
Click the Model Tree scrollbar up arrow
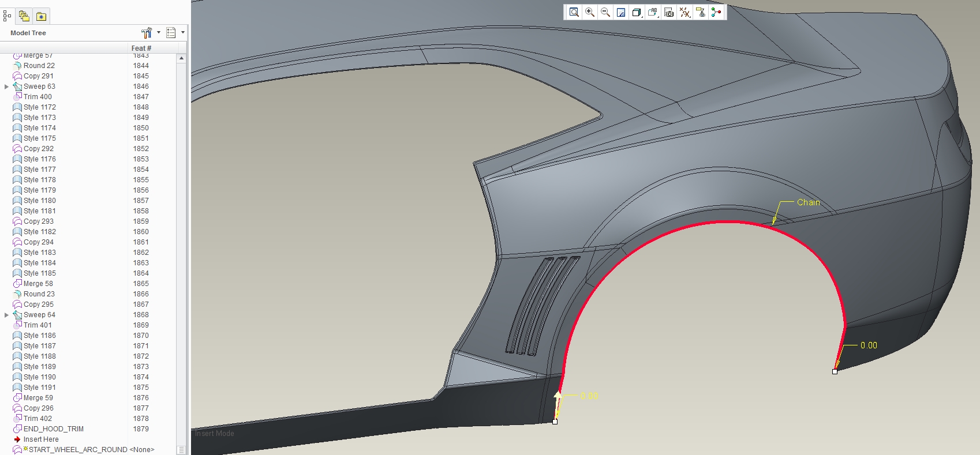[x=181, y=58]
